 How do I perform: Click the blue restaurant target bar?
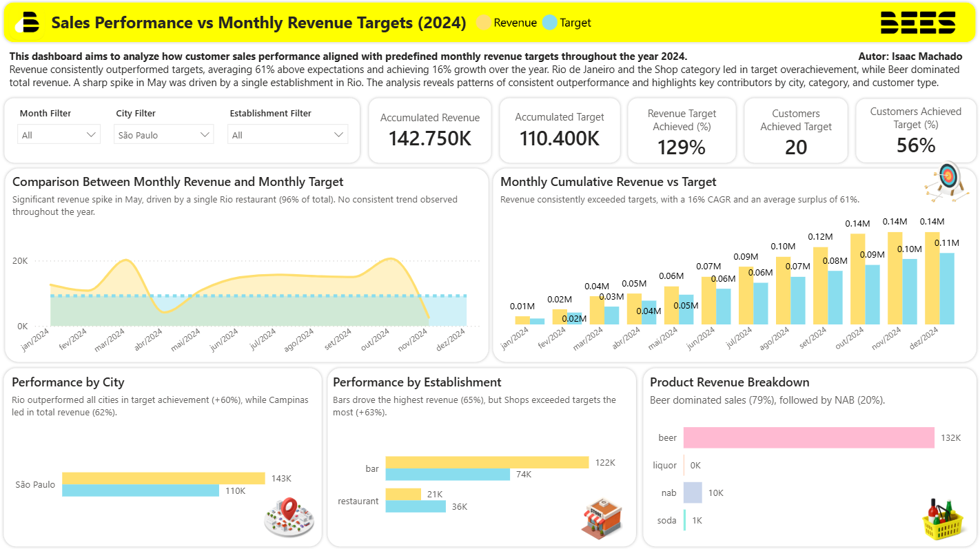pyautogui.click(x=416, y=506)
